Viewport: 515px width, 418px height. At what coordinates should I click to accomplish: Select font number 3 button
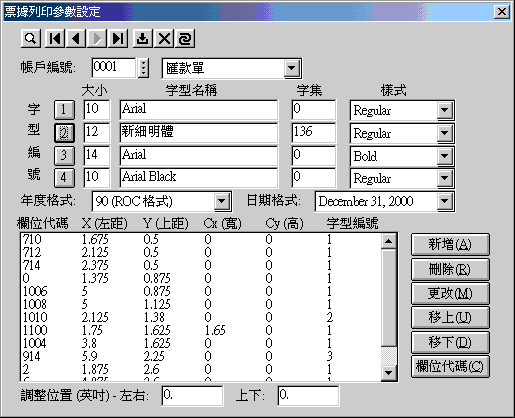64,155
